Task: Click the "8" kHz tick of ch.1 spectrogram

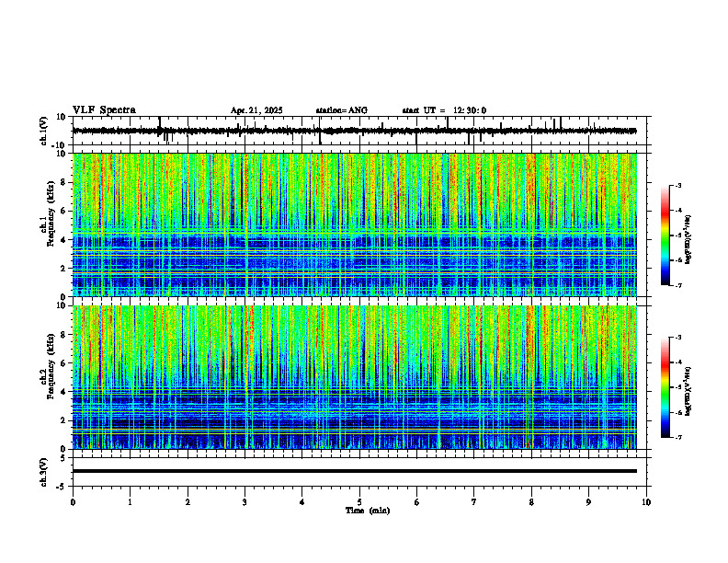Action: [64, 182]
